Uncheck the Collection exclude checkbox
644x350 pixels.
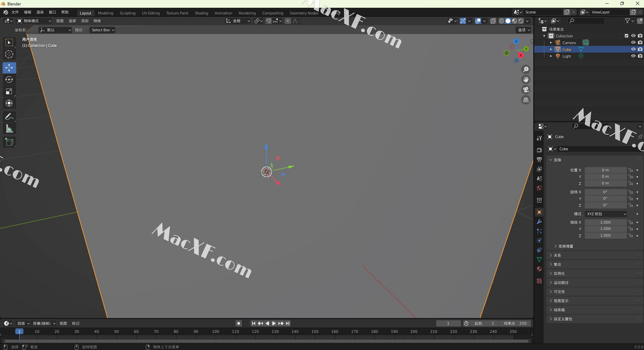tap(626, 36)
